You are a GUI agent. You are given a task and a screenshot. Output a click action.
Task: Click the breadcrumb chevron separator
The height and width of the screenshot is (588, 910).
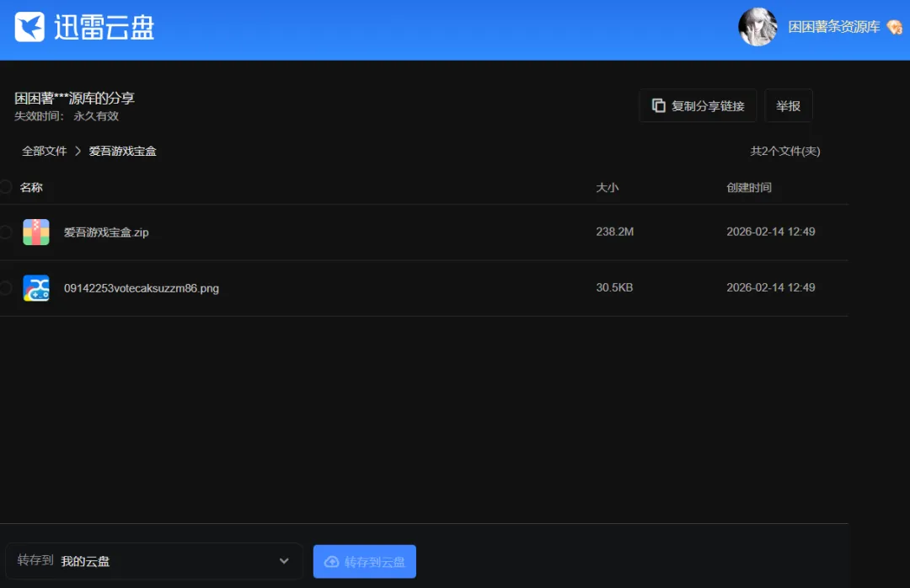point(78,151)
